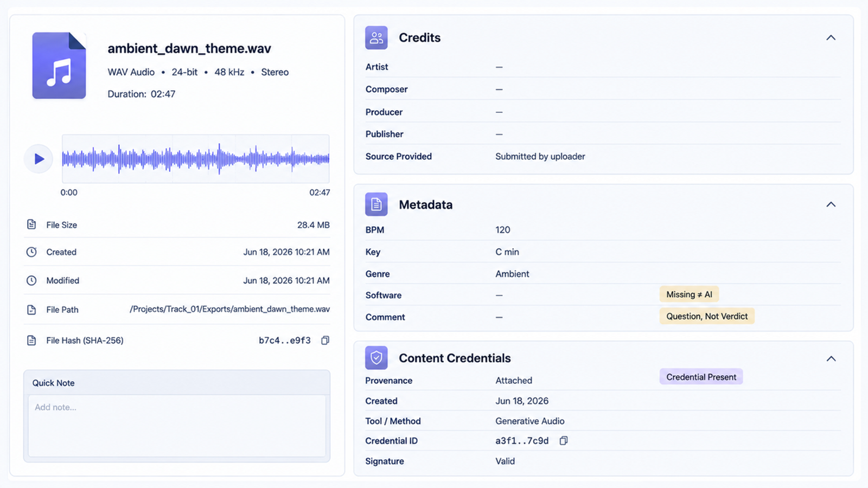Click the Genre value 'Ambient'
868x488 pixels.
512,274
